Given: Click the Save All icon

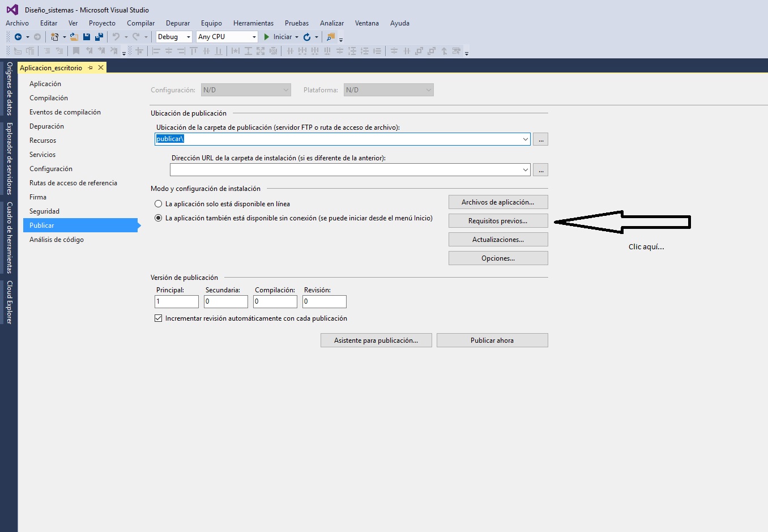Looking at the screenshot, I should (99, 37).
